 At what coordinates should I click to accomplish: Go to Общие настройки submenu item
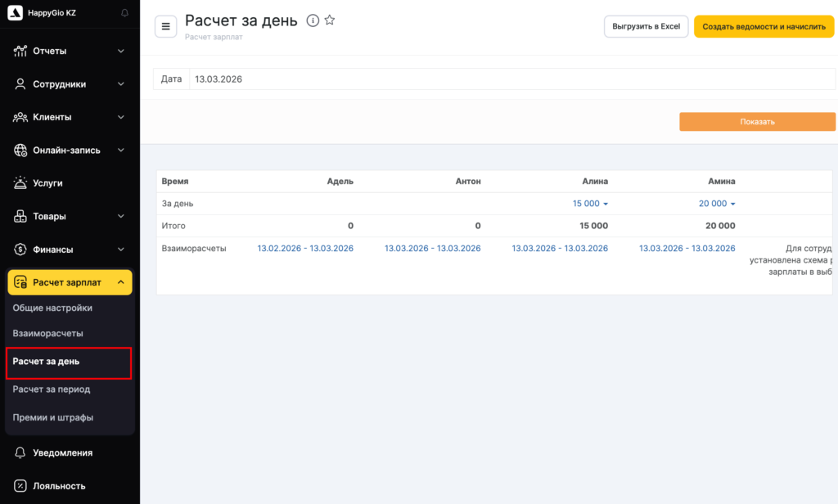click(52, 308)
